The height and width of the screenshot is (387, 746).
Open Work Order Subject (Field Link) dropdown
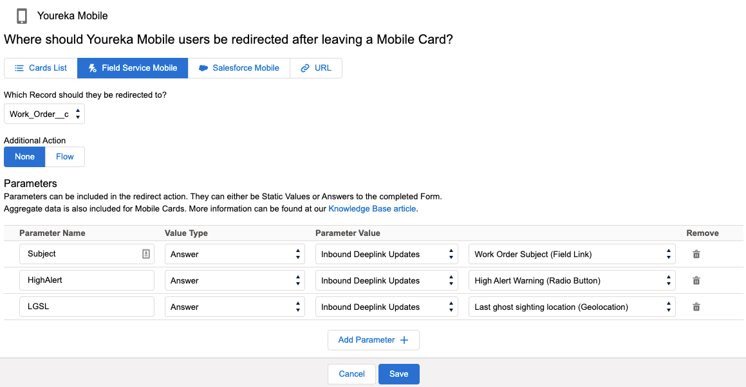pyautogui.click(x=572, y=254)
